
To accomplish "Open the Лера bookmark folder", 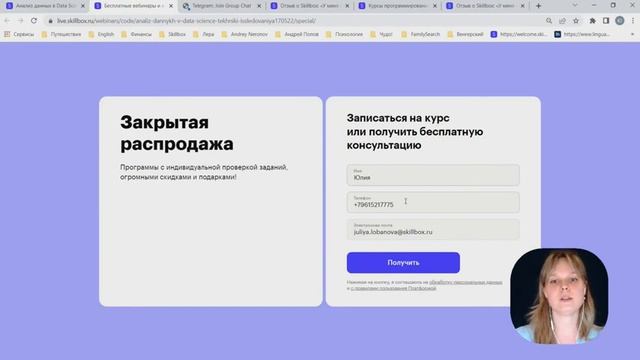I will coord(204,34).
